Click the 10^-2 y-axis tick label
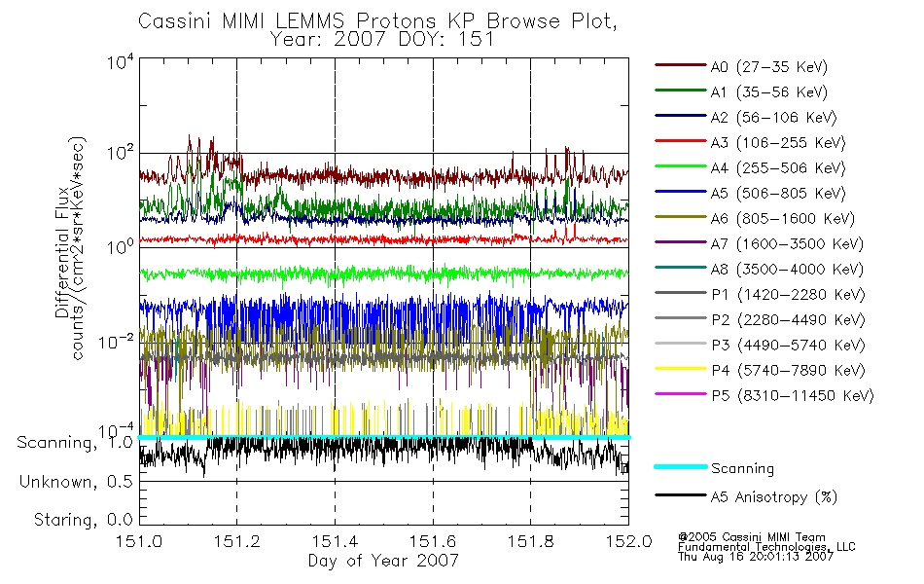This screenshot has width=924, height=584. click(116, 342)
